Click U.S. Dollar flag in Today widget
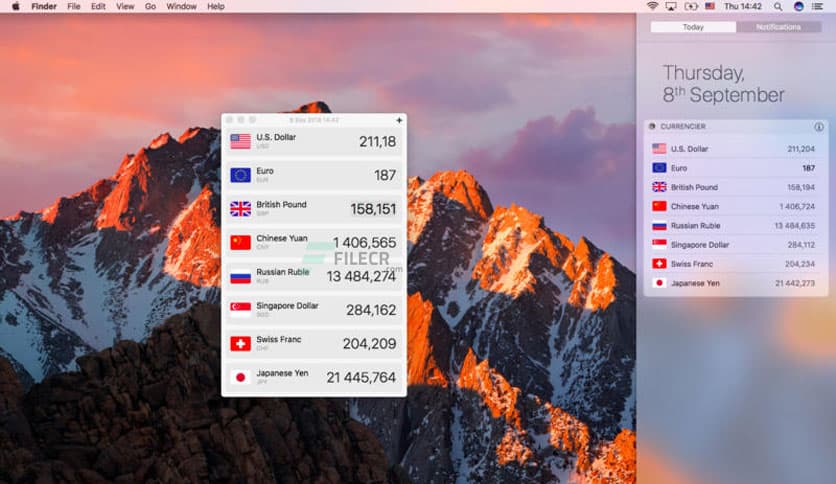Screen dimensions: 836x484 [x=659, y=149]
